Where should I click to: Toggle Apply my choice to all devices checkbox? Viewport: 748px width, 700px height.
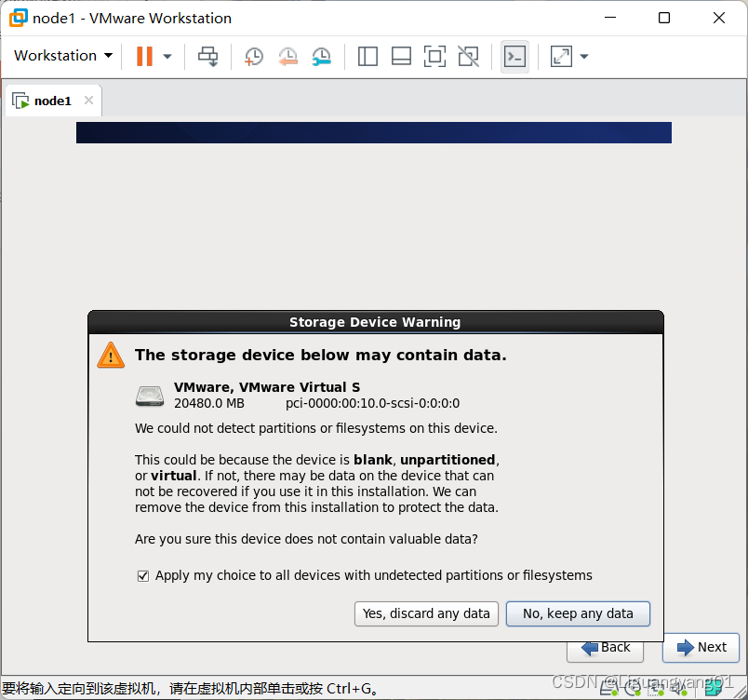click(x=142, y=576)
